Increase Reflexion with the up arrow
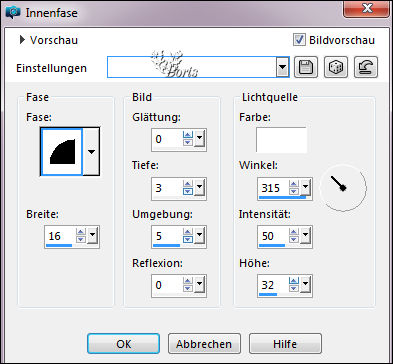This screenshot has width=393, height=364. point(188,281)
